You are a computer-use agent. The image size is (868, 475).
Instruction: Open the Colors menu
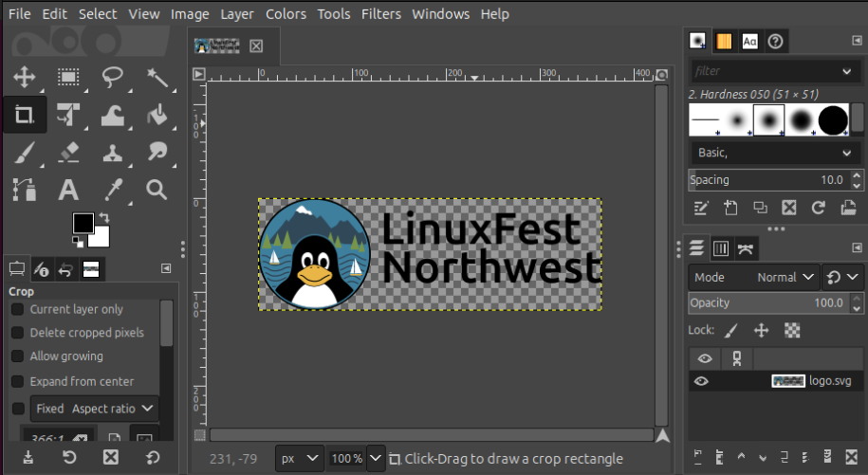(286, 14)
